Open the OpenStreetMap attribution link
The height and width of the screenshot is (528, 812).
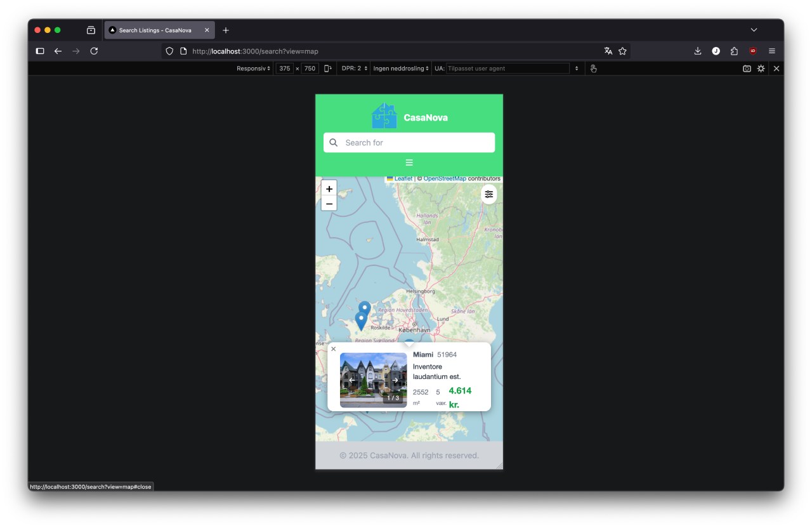click(x=445, y=179)
